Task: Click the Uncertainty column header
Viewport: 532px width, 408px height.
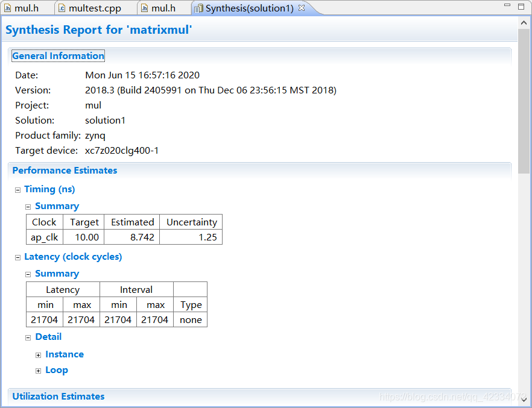Action: click(x=191, y=222)
